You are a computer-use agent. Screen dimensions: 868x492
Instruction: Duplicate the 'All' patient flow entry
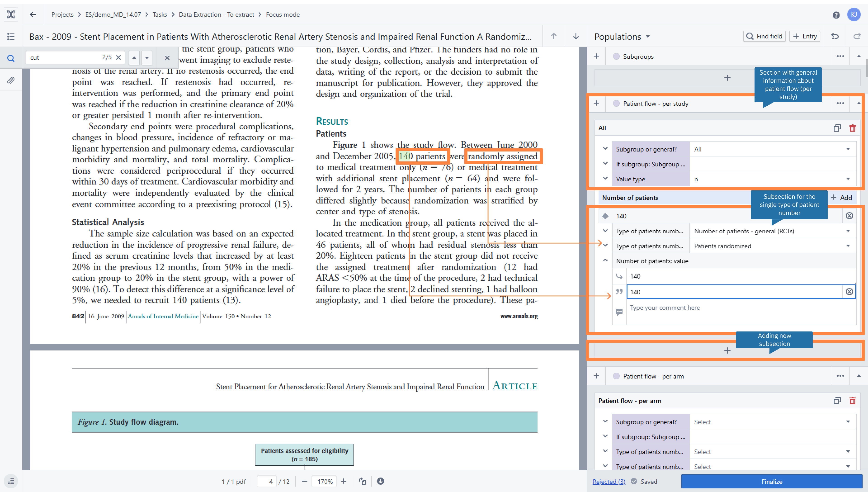tap(837, 128)
